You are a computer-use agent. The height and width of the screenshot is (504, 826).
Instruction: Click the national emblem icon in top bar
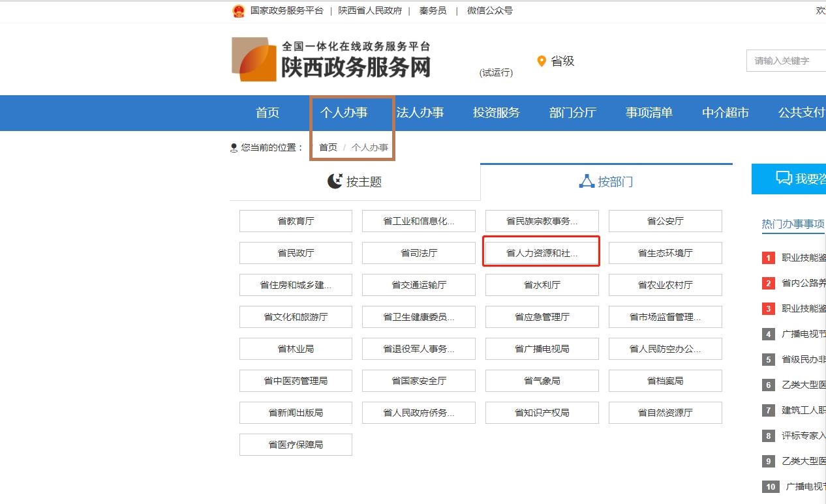[x=238, y=11]
